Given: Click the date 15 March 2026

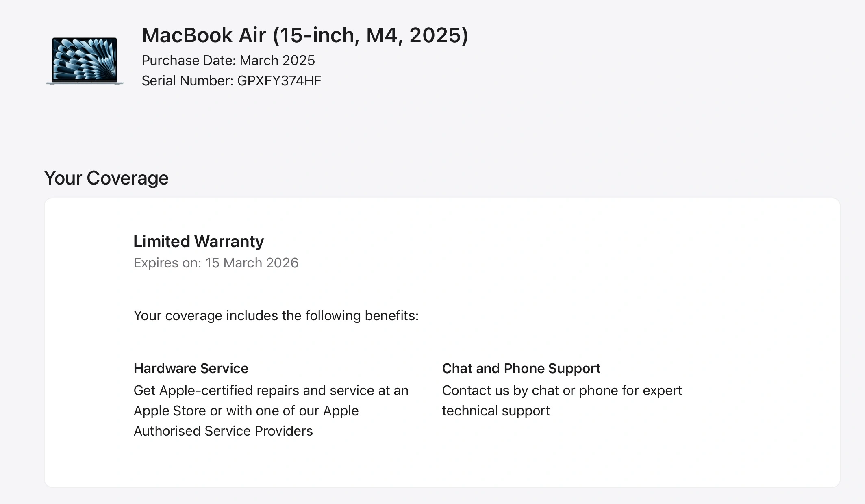Looking at the screenshot, I should point(252,263).
